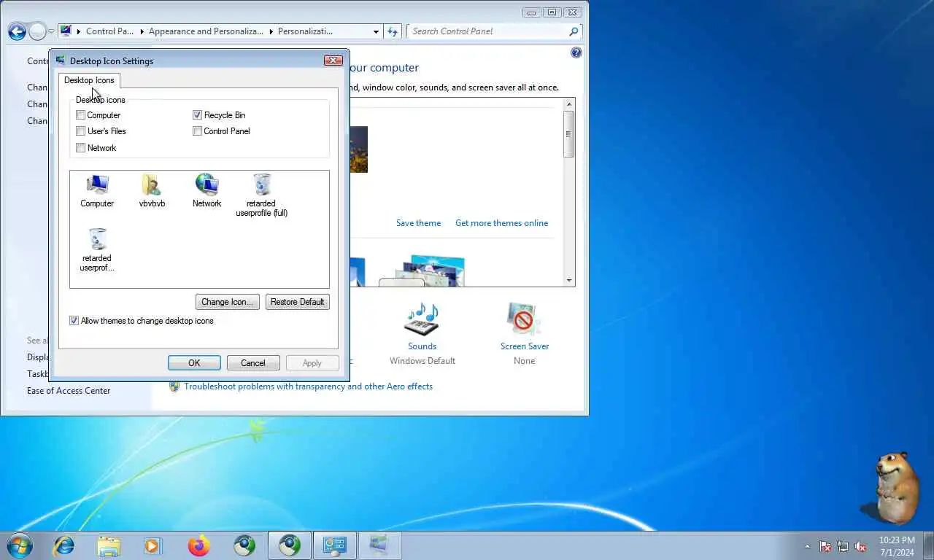Go back using the Control Panel back arrow
Image resolution: width=934 pixels, height=560 pixels.
point(17,31)
